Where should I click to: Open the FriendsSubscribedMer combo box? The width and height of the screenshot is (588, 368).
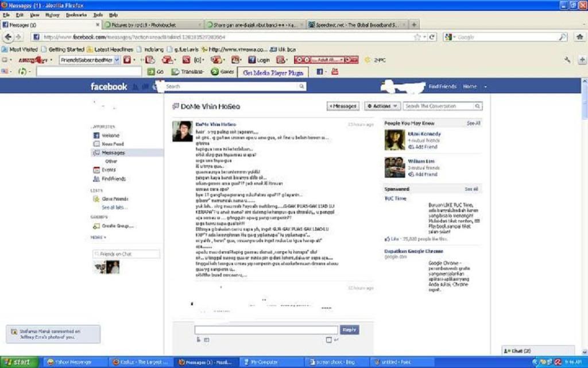click(90, 60)
